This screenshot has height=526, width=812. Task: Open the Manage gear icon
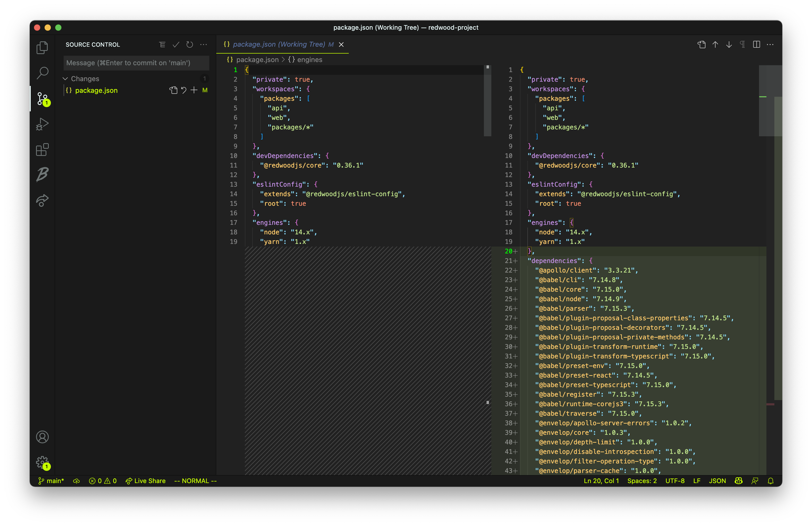pyautogui.click(x=43, y=463)
